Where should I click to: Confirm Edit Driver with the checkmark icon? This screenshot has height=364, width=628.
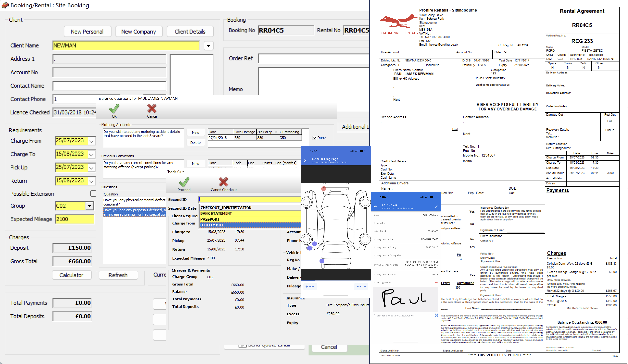click(436, 206)
